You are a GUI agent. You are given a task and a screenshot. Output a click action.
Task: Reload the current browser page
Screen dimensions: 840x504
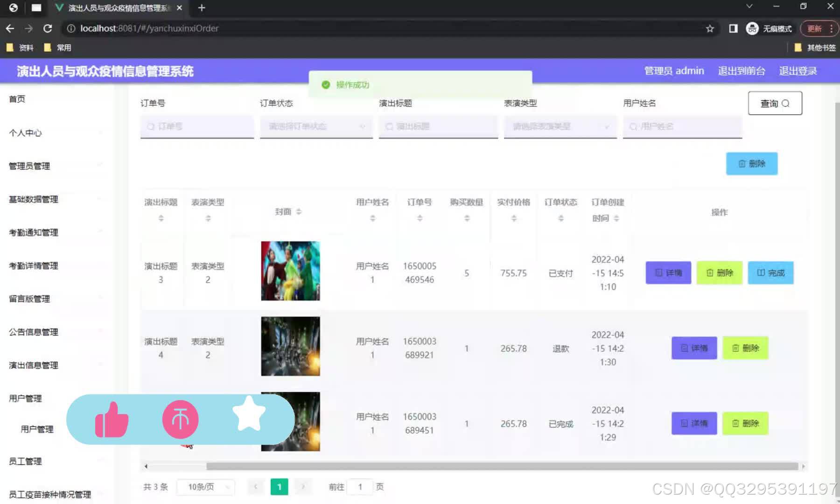(48, 28)
